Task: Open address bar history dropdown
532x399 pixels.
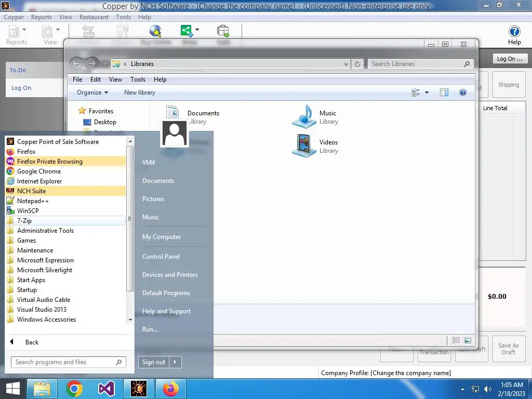Action: pyautogui.click(x=345, y=64)
